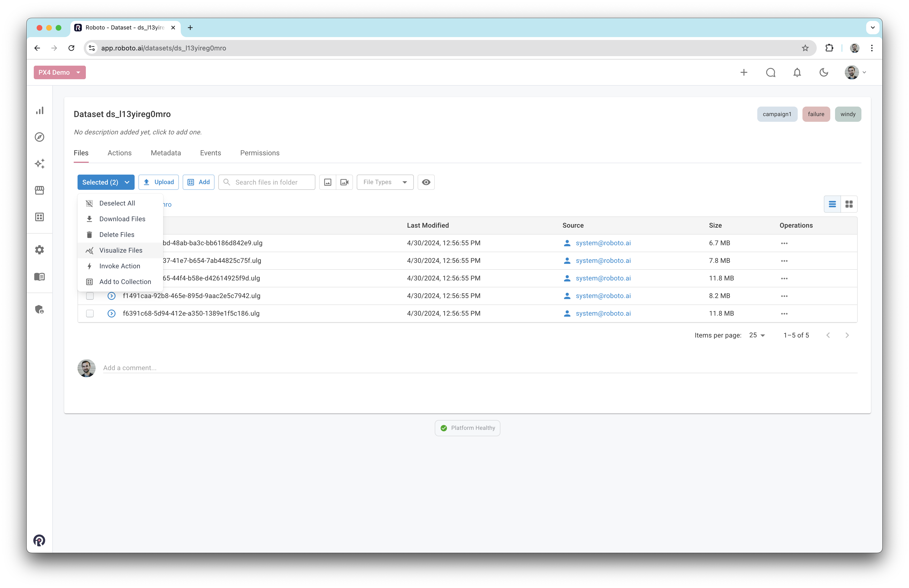Click the Add a comment field
This screenshot has width=909, height=588.
click(x=479, y=368)
